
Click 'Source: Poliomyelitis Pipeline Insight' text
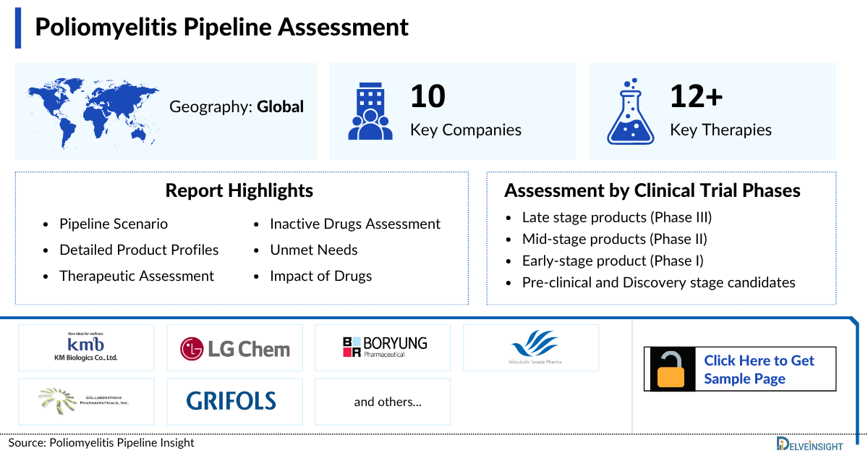click(101, 442)
